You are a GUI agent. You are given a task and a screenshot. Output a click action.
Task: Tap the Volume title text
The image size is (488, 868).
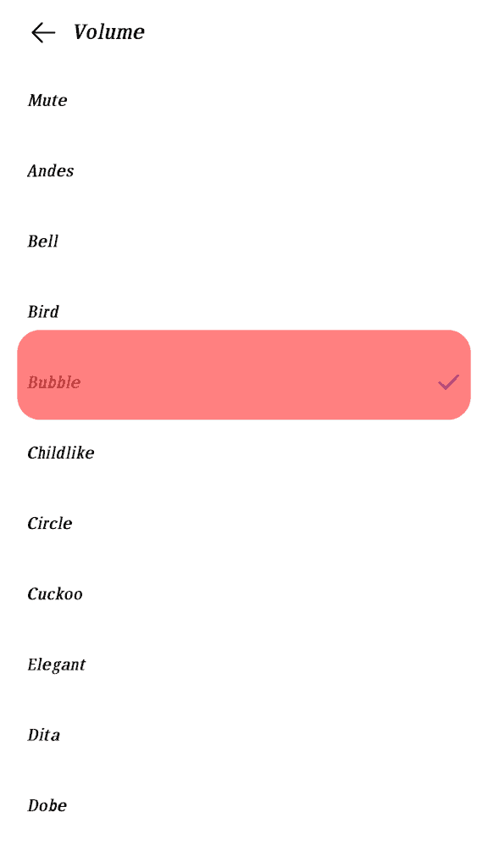coord(109,32)
